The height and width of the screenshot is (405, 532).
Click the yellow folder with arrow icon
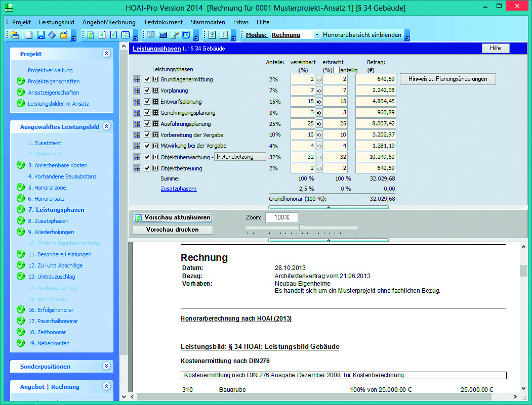pos(64,34)
